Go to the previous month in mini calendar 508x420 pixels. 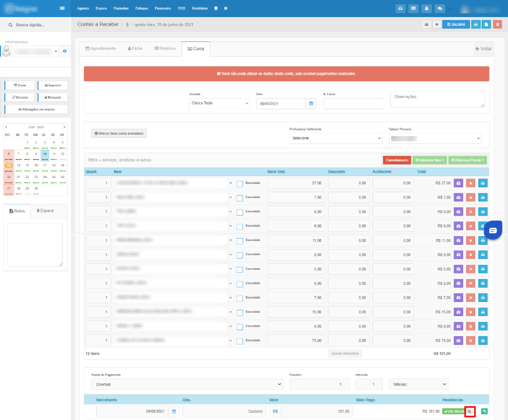click(6, 127)
